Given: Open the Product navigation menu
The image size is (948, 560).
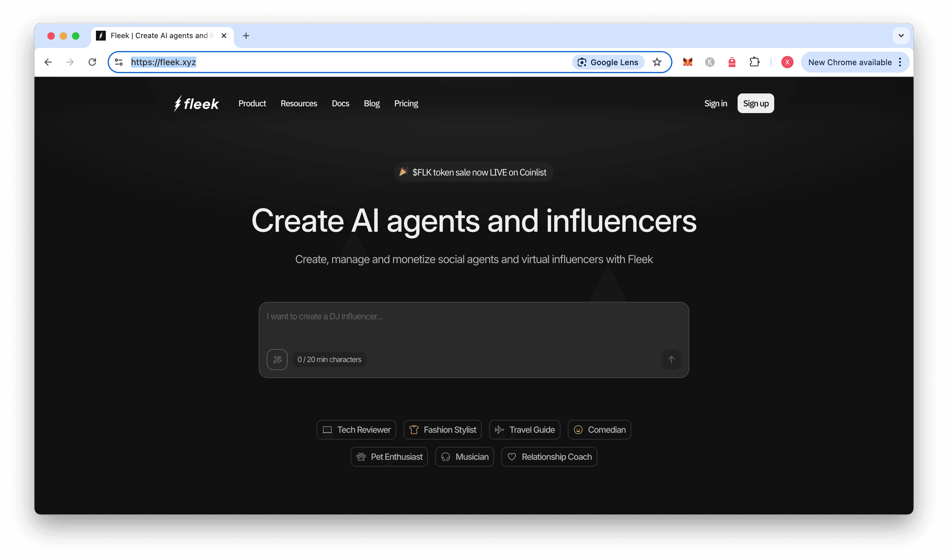Looking at the screenshot, I should 252,103.
